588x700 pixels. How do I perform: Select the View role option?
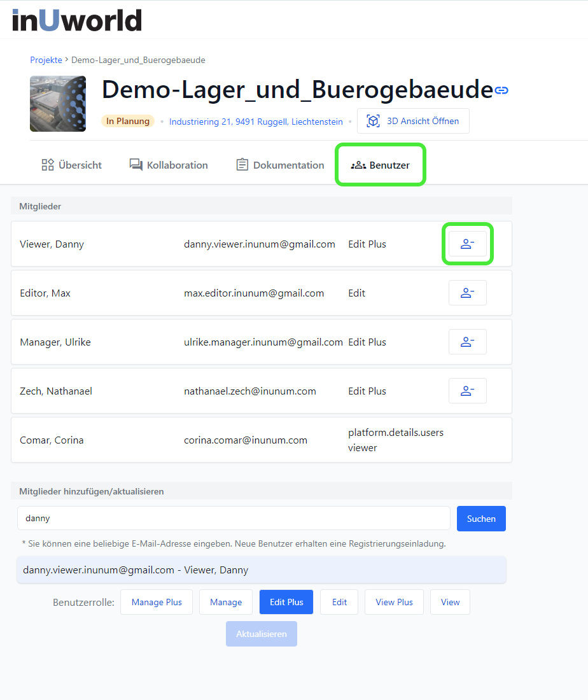(x=450, y=602)
